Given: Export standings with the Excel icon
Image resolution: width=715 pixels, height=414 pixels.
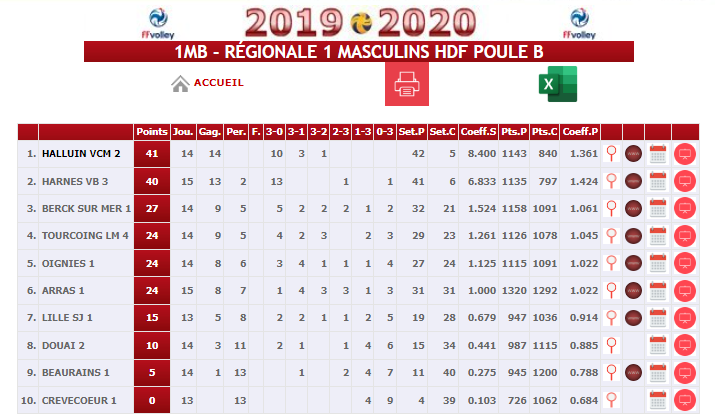Looking at the screenshot, I should 558,84.
